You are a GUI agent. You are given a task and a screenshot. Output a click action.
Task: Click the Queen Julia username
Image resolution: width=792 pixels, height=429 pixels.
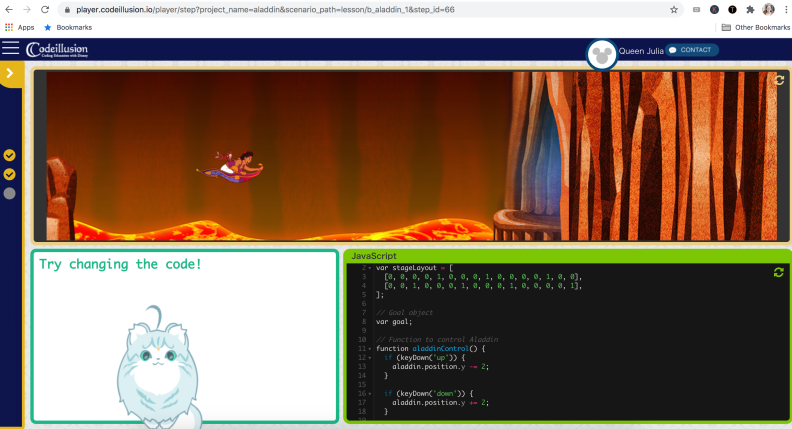click(x=641, y=51)
